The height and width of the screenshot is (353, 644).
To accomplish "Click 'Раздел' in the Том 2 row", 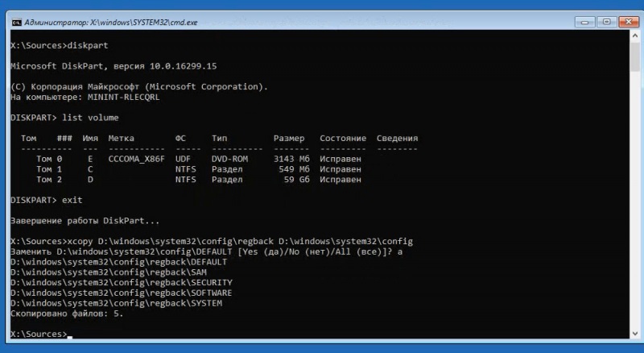I will pos(227,180).
